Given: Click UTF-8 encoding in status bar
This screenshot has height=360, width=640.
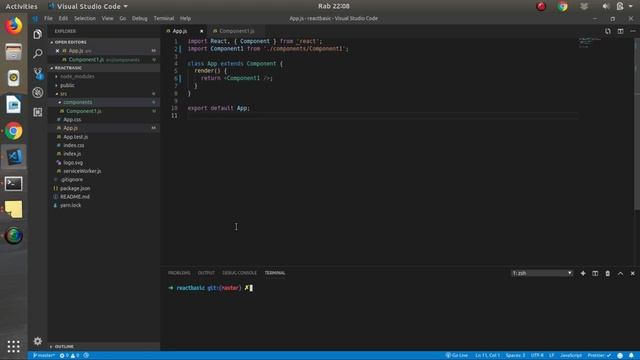Looking at the screenshot, I should [537, 356].
